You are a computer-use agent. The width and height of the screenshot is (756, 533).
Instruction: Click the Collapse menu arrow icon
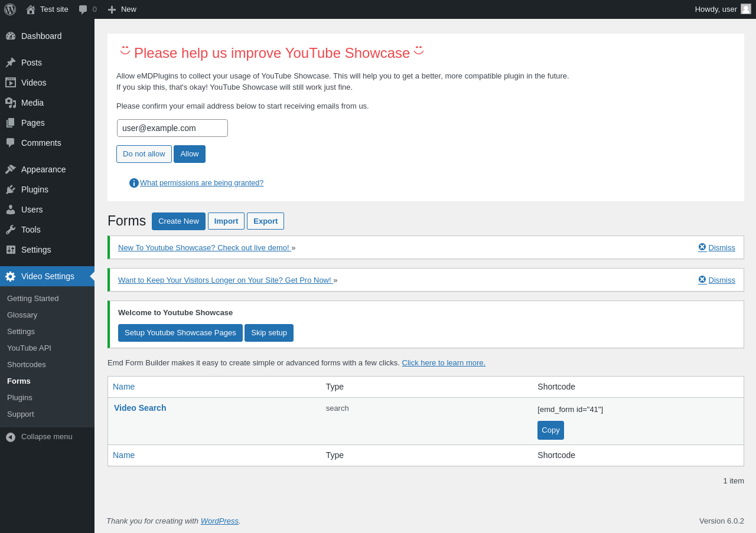pos(11,437)
